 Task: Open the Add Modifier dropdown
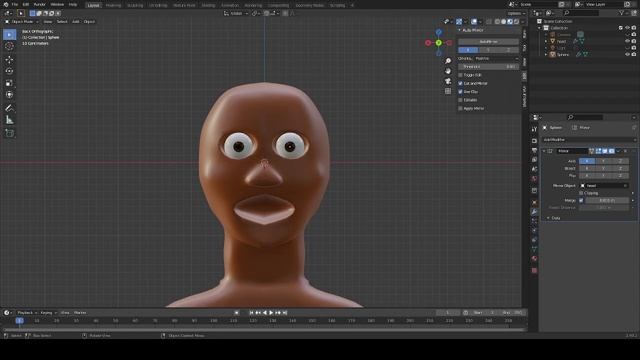(589, 140)
